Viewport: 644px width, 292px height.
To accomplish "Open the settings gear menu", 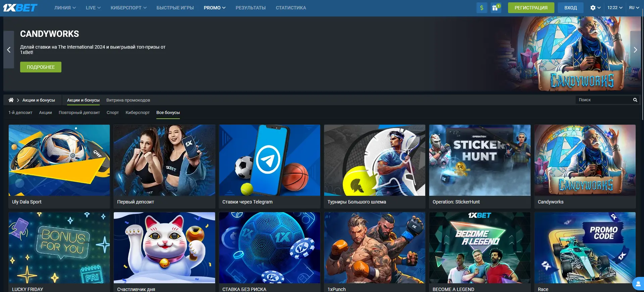I will [x=595, y=8].
